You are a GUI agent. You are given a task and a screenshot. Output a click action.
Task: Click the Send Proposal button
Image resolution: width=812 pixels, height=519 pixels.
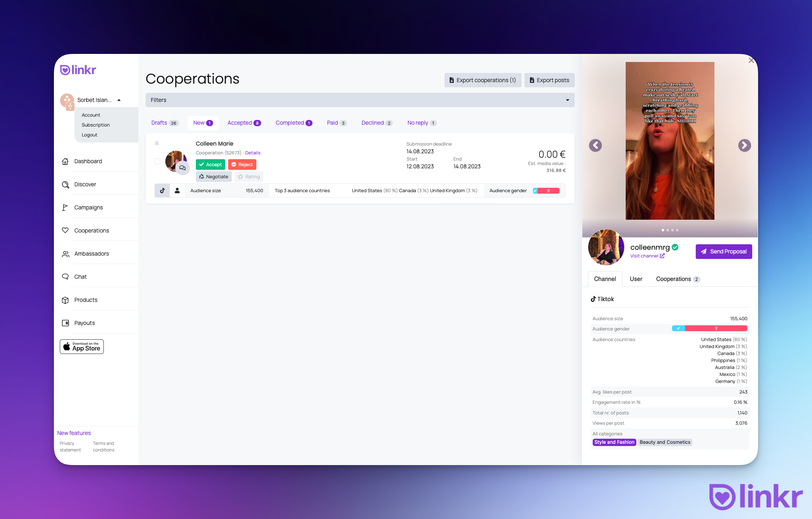click(x=723, y=252)
